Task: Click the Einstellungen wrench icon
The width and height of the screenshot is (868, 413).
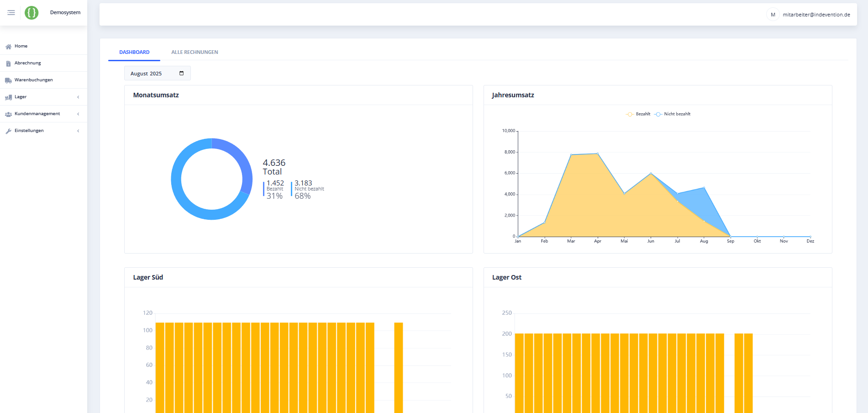Action: [8, 131]
